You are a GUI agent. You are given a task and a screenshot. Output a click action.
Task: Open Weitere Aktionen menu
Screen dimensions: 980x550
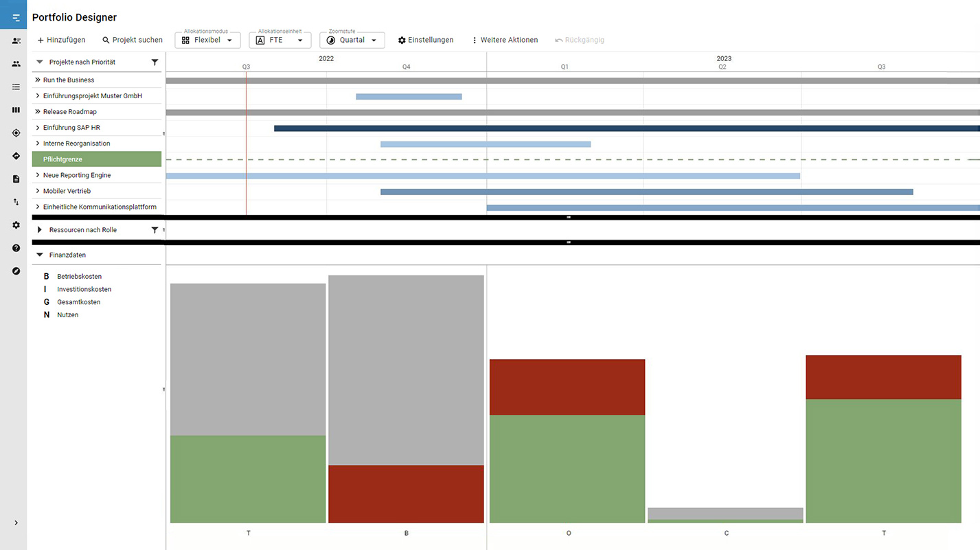505,40
